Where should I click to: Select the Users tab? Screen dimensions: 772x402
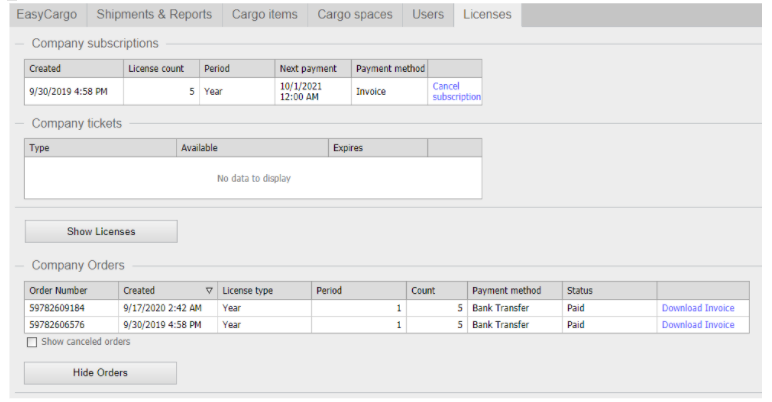[x=428, y=14]
